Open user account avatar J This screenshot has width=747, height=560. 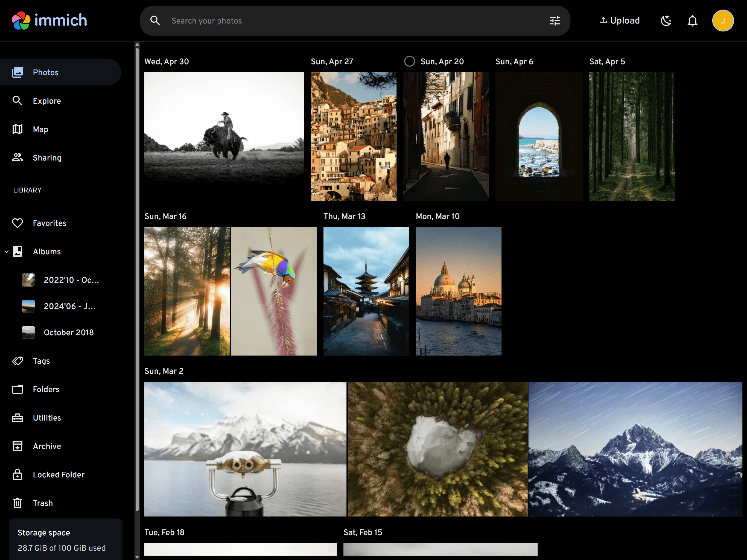[723, 21]
